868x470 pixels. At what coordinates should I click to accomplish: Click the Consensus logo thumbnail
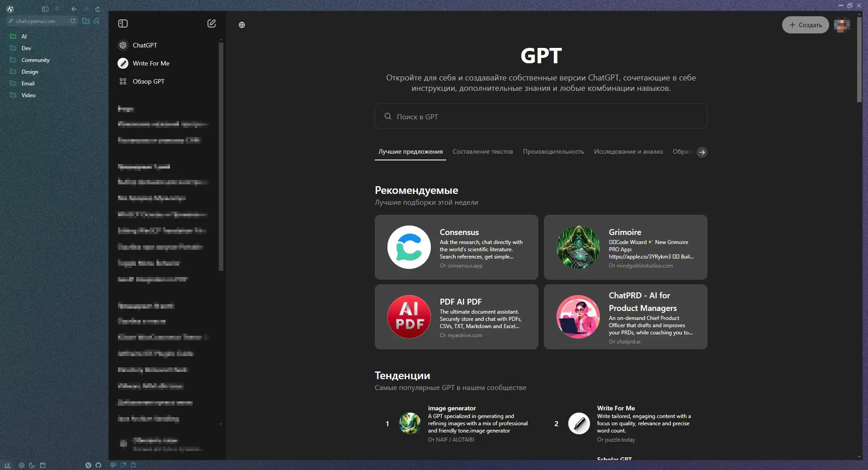click(409, 247)
